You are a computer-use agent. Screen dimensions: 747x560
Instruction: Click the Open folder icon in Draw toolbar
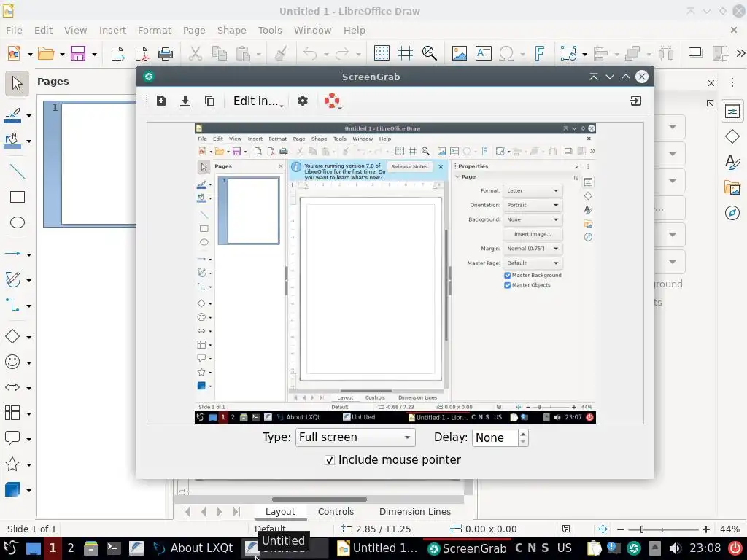(46, 53)
